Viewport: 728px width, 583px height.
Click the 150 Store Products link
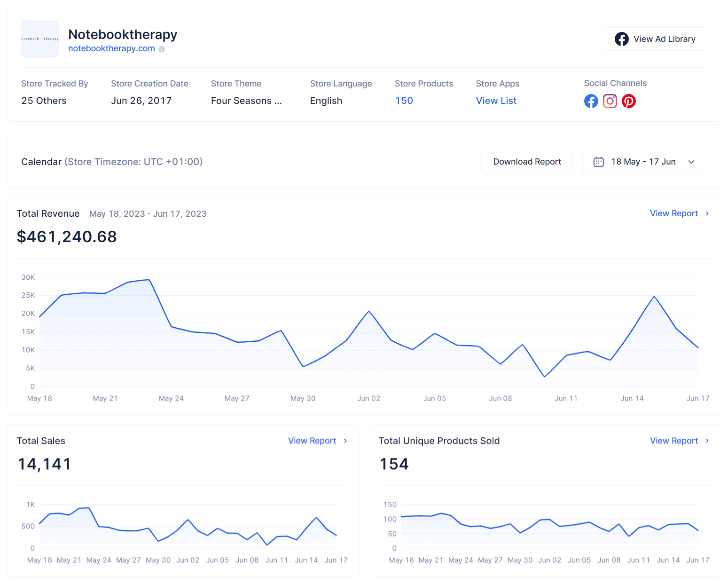tap(404, 100)
